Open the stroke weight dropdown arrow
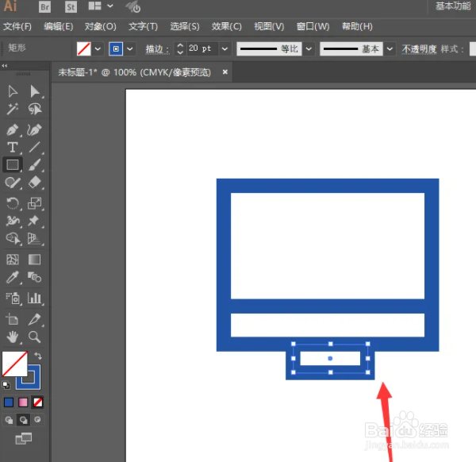 pyautogui.click(x=225, y=48)
